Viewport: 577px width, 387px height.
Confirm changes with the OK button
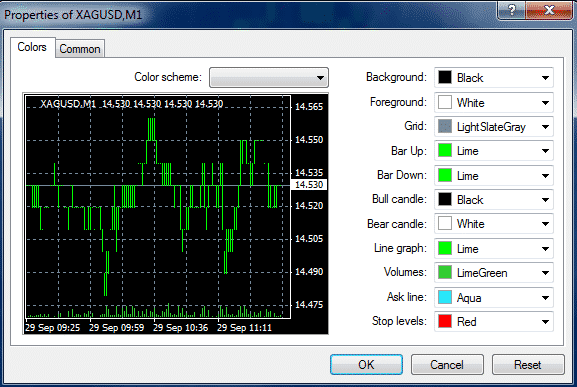(366, 365)
